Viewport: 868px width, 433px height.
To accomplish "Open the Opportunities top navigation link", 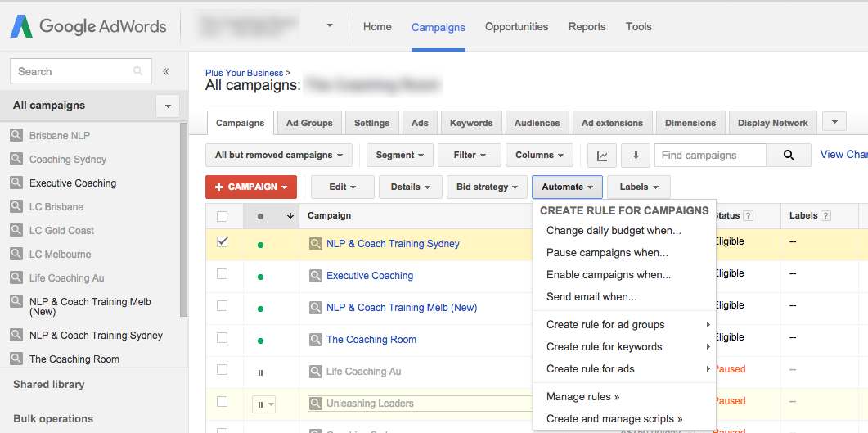I will pos(516,26).
